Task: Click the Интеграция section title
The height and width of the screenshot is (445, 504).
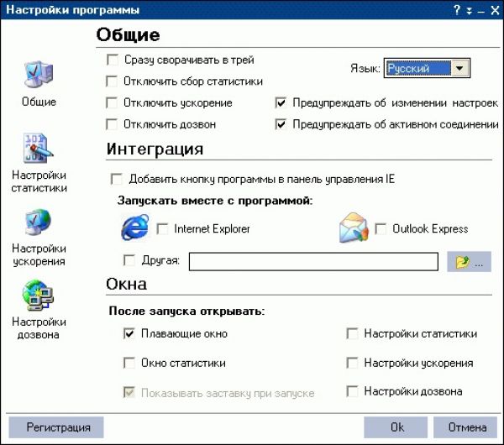Action: click(155, 149)
